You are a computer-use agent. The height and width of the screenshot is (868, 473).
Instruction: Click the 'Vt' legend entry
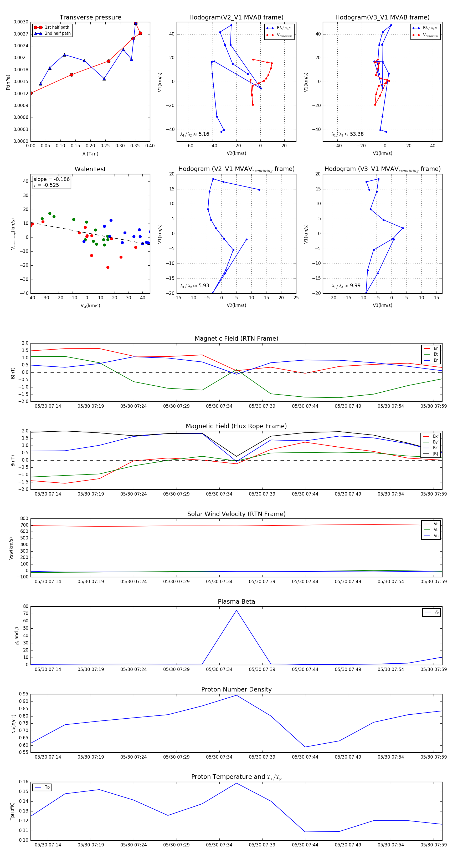pyautogui.click(x=431, y=530)
